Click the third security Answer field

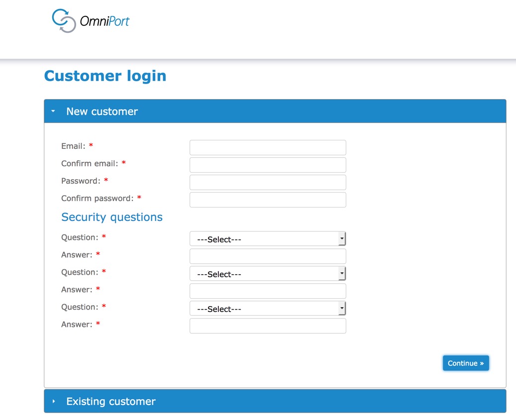268,326
